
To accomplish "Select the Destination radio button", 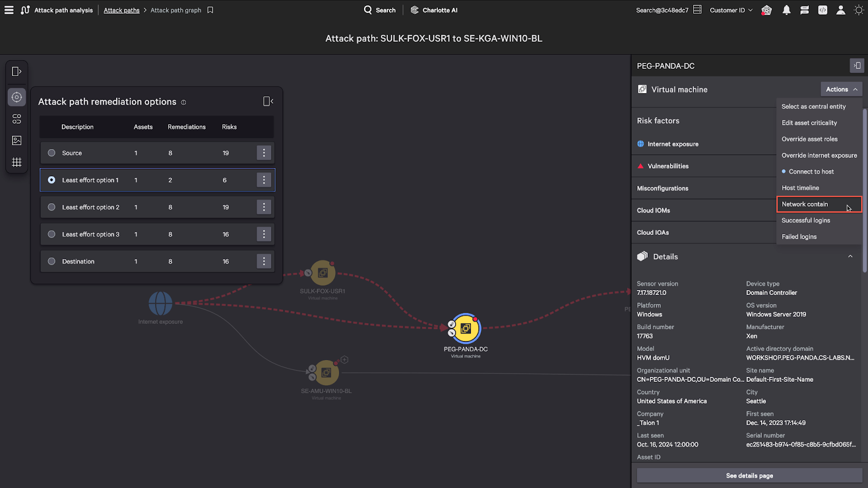I will click(x=52, y=261).
